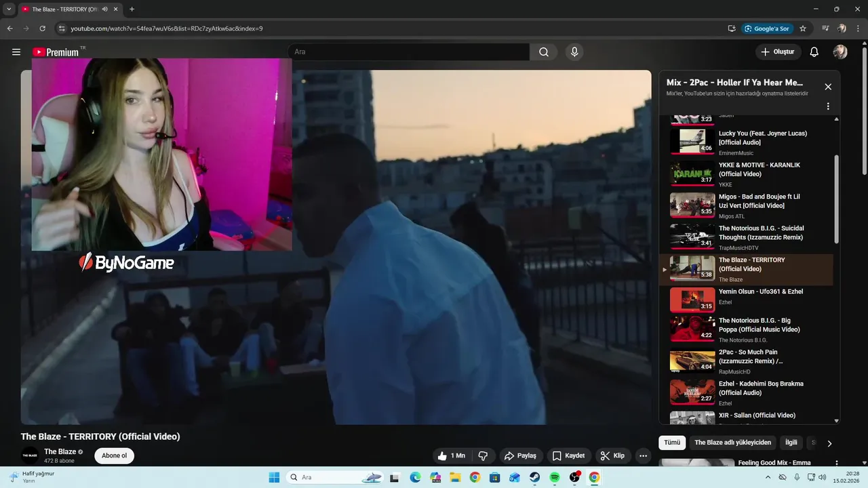The image size is (868, 488).
Task: Select the İlgili filter chip
Action: pos(791,443)
